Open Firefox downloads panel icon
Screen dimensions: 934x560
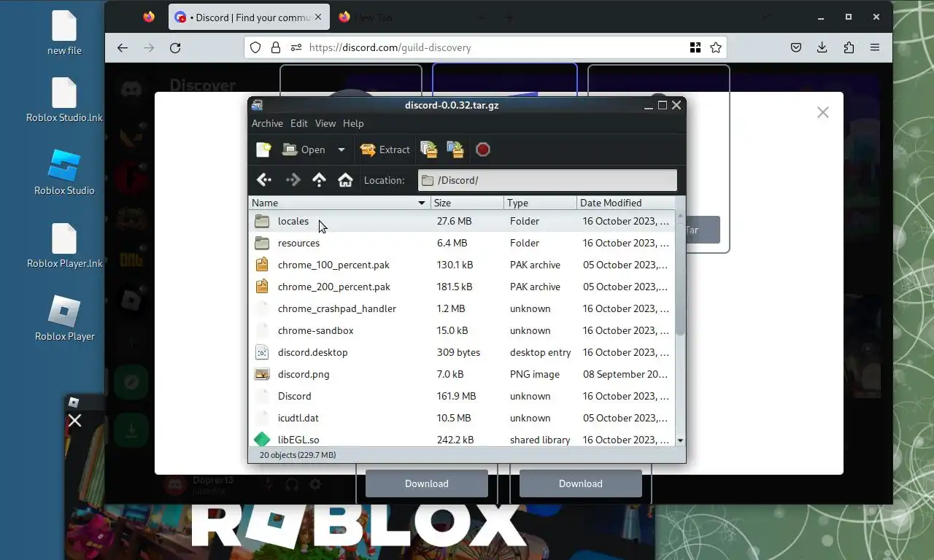pos(822,47)
